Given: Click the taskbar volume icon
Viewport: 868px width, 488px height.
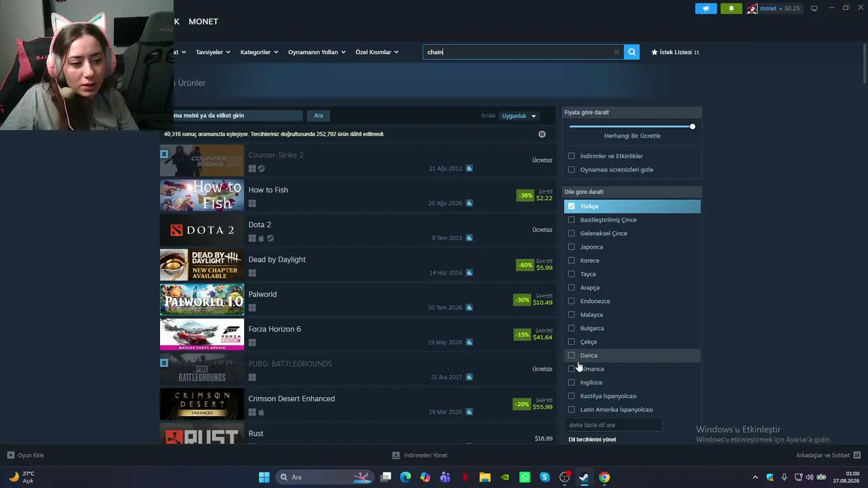Looking at the screenshot, I should tap(809, 477).
